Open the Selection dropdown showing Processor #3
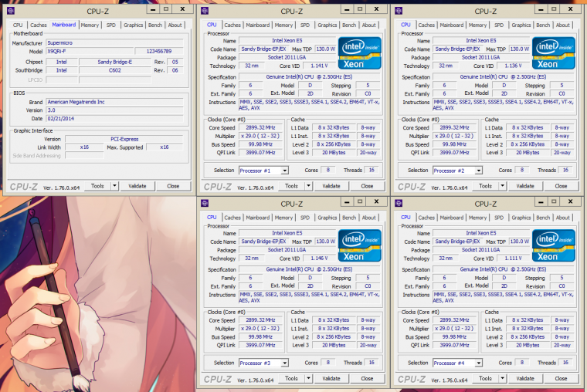This screenshot has height=392, width=587. point(263,363)
